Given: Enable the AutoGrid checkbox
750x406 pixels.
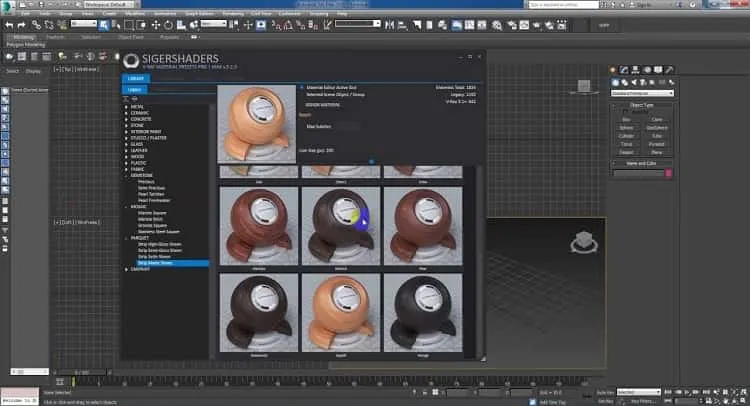Looking at the screenshot, I should pos(625,111).
